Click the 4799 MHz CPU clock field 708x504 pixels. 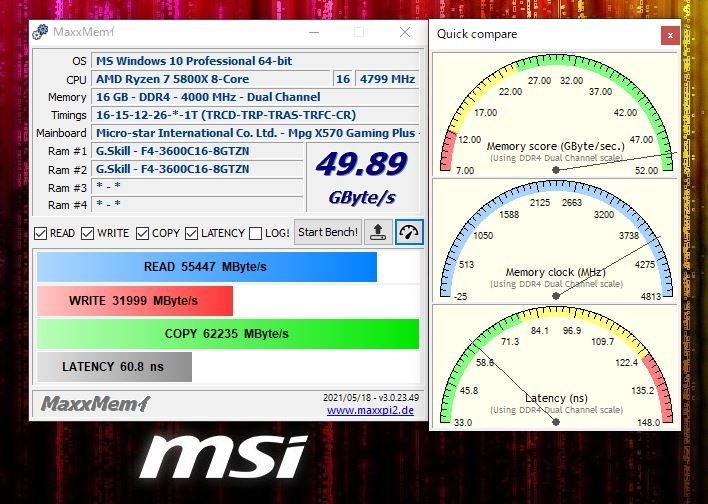click(x=387, y=79)
